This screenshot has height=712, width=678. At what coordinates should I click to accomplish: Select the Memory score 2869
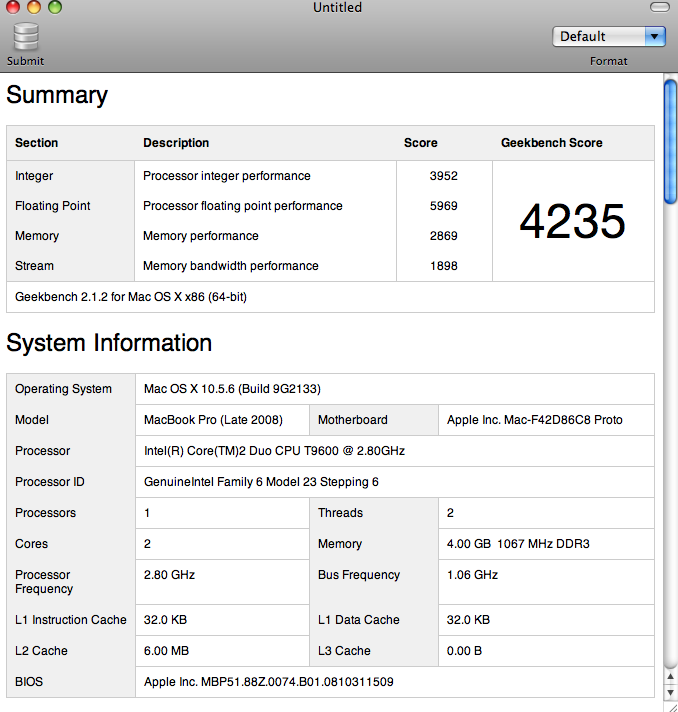(x=444, y=236)
